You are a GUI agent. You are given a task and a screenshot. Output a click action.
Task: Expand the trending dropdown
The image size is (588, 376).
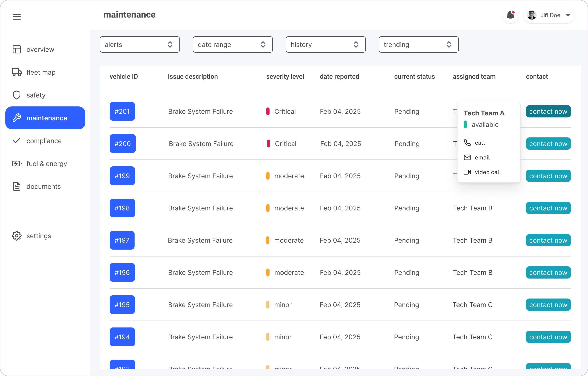(418, 44)
